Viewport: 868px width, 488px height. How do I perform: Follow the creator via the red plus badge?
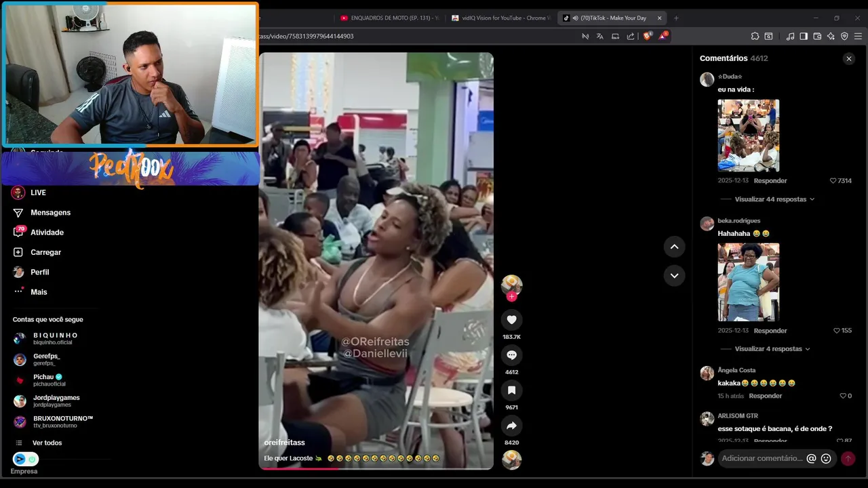click(x=511, y=296)
